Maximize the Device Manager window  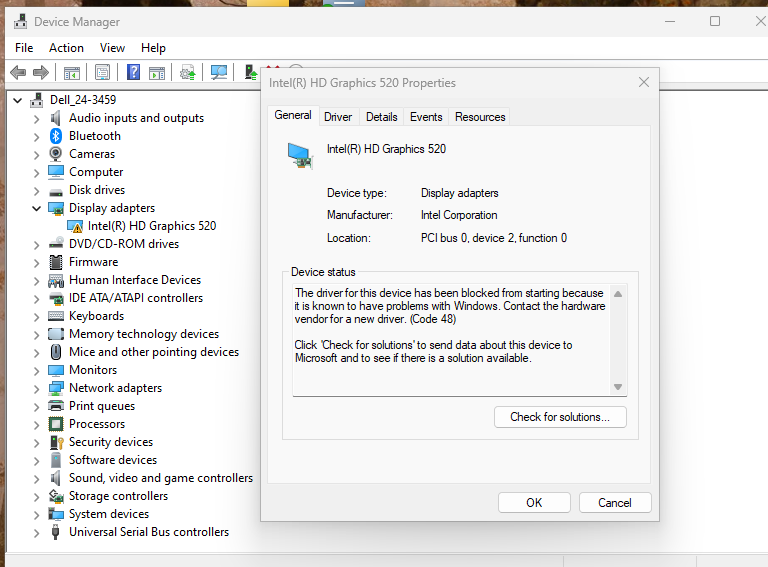pyautogui.click(x=715, y=21)
